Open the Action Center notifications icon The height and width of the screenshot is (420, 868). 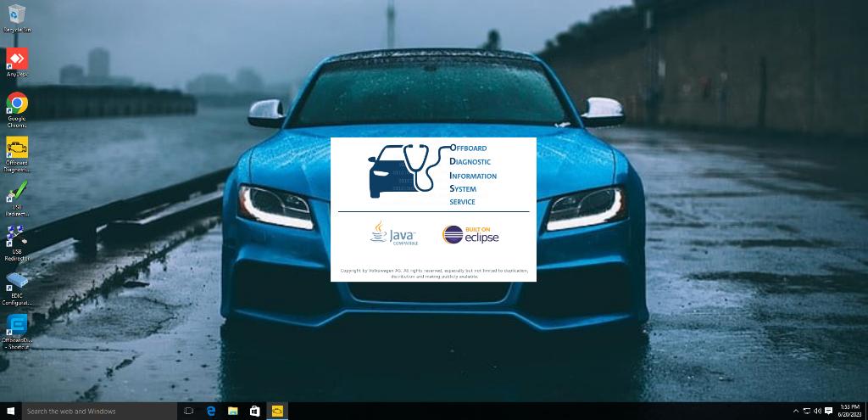click(x=829, y=412)
